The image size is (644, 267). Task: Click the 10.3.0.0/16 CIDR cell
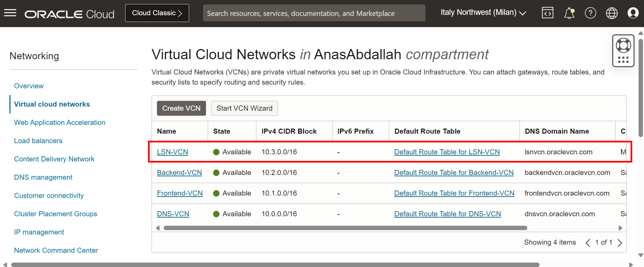point(279,152)
